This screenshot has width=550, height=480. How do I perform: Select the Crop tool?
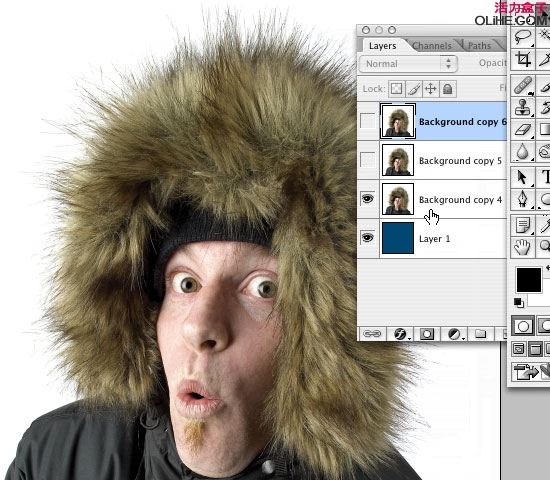(523, 59)
